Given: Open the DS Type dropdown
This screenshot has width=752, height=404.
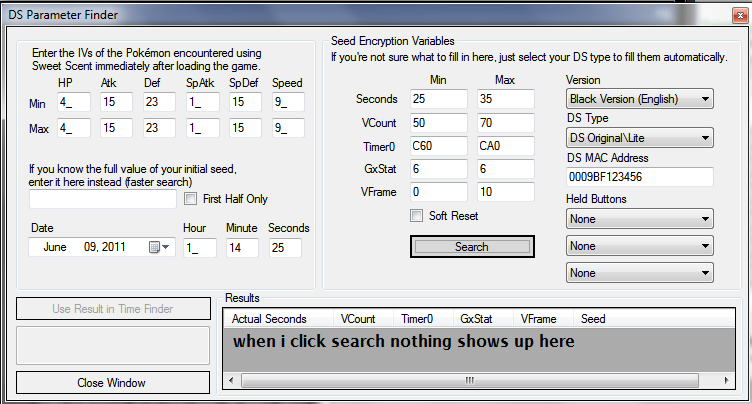Looking at the screenshot, I should (640, 138).
